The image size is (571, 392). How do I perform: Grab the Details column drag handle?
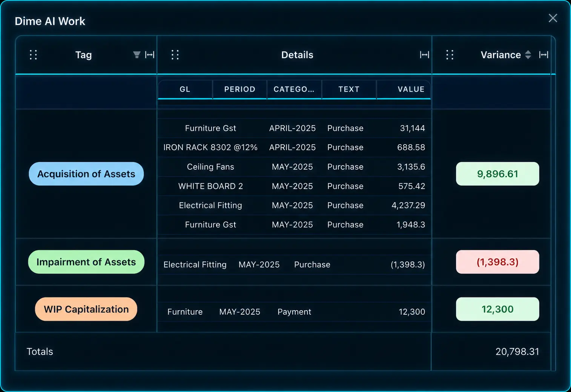[x=175, y=55]
